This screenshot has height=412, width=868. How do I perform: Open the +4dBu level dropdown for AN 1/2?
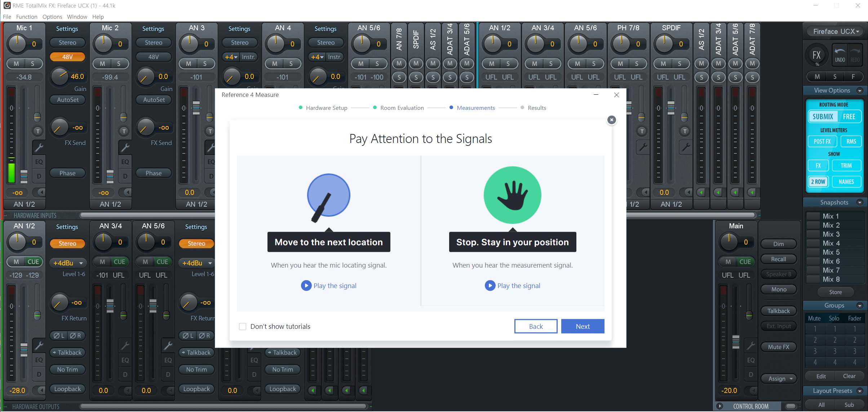point(68,263)
